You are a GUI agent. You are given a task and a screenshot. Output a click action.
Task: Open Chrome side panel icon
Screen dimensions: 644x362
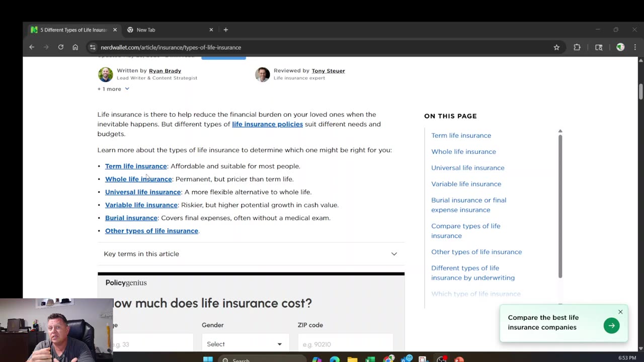click(x=599, y=47)
